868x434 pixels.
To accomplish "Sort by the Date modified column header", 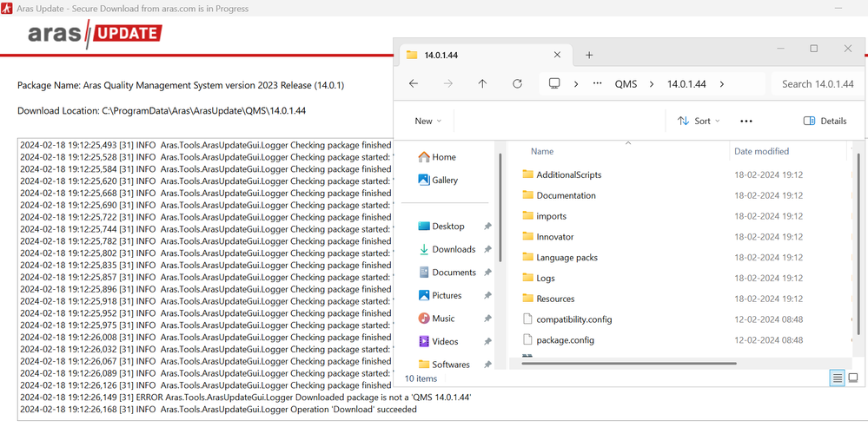I will click(761, 151).
